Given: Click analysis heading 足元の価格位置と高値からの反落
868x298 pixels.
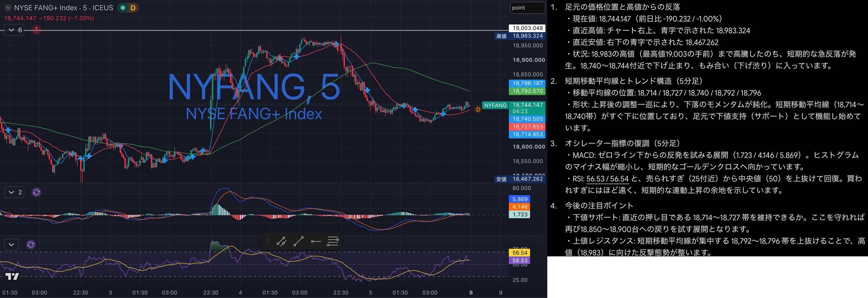Looking at the screenshot, I should 622,7.
